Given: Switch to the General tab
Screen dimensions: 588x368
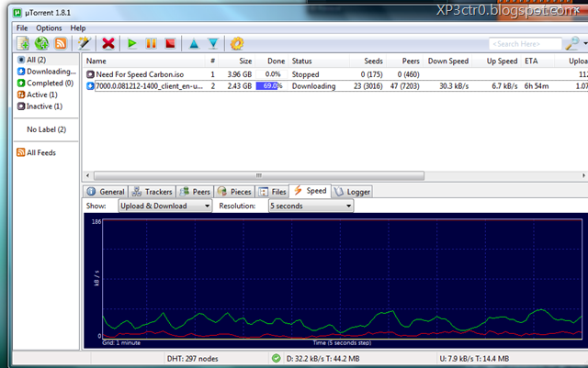Looking at the screenshot, I should pos(106,192).
